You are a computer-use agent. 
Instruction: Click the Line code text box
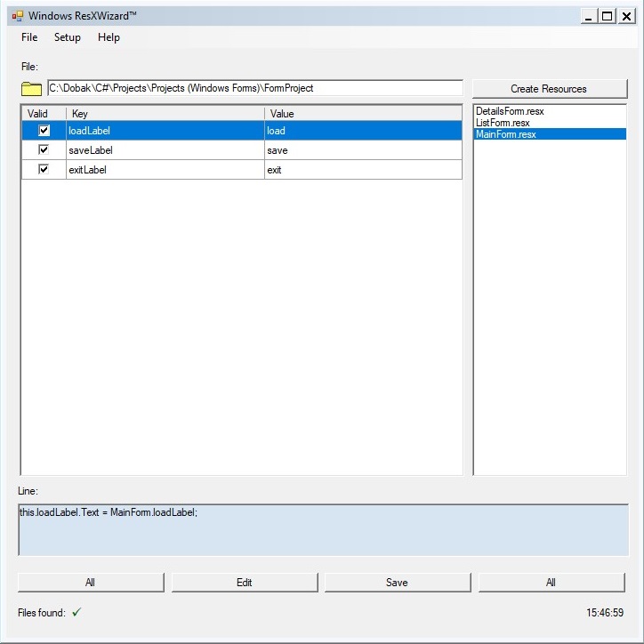point(323,530)
